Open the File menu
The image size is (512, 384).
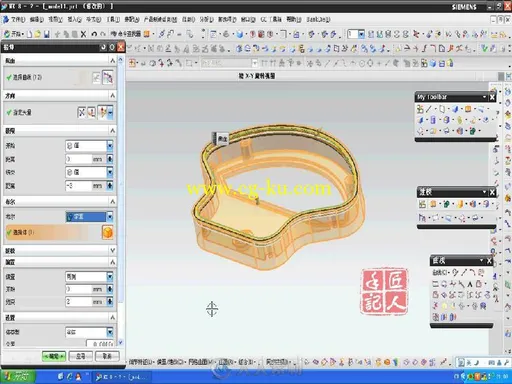pos(17,20)
